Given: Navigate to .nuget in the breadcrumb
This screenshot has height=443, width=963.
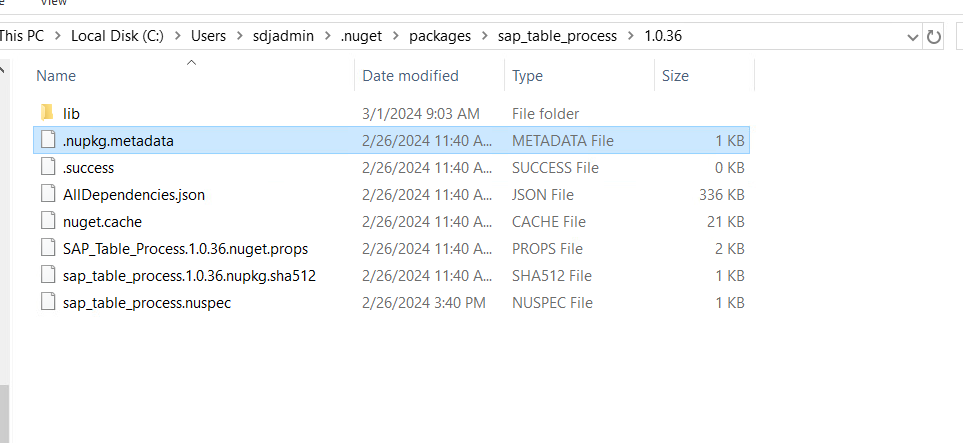Looking at the screenshot, I should (361, 36).
